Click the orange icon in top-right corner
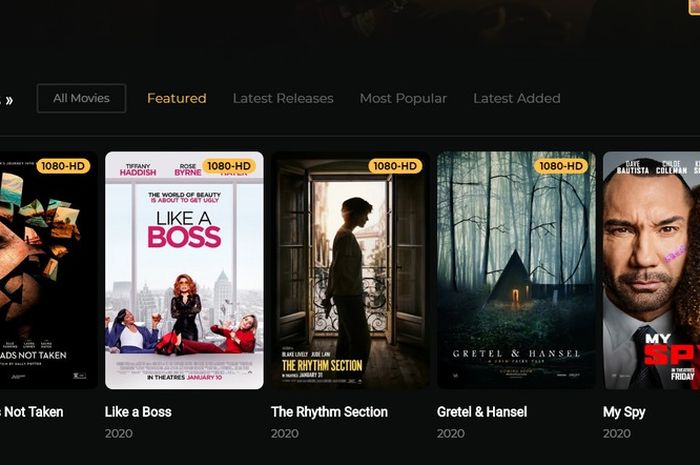Viewport: 700px width, 465px height. pyautogui.click(x=695, y=7)
